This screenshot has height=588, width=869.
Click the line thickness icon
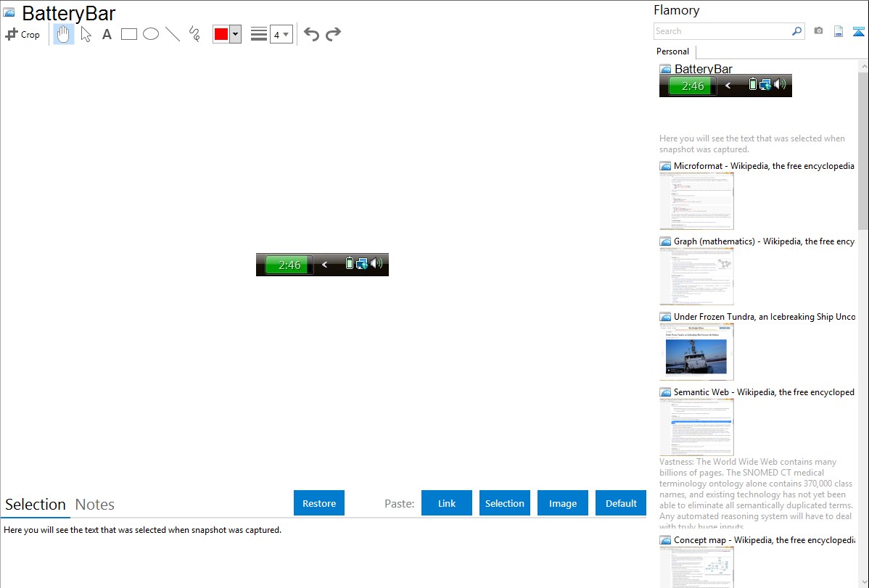pyautogui.click(x=259, y=34)
